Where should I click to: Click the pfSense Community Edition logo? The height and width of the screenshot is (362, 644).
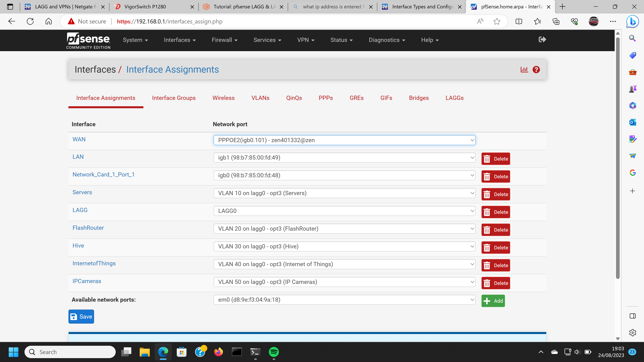(88, 41)
